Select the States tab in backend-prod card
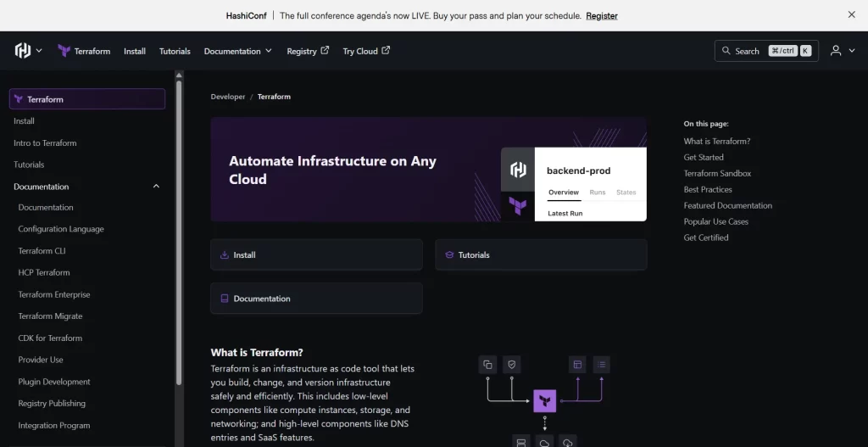The width and height of the screenshot is (868, 447). tap(626, 193)
